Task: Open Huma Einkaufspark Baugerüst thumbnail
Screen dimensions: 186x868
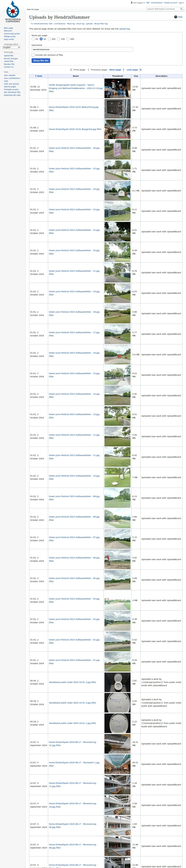Action: 117,129
